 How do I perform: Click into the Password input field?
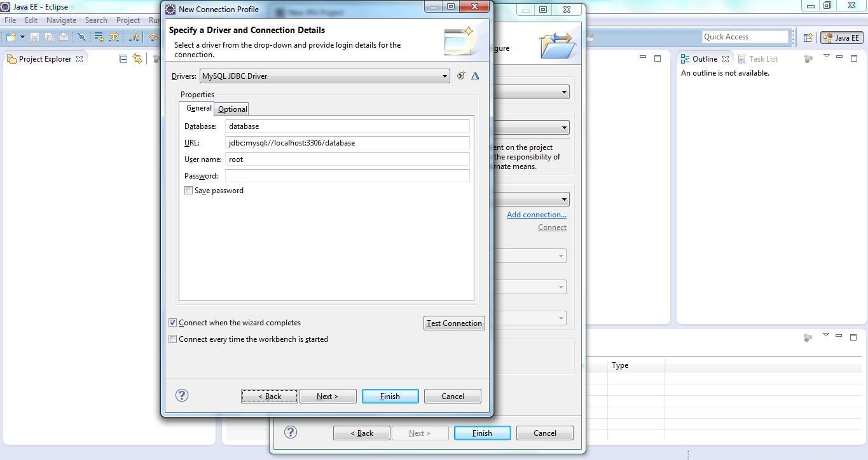(x=347, y=176)
